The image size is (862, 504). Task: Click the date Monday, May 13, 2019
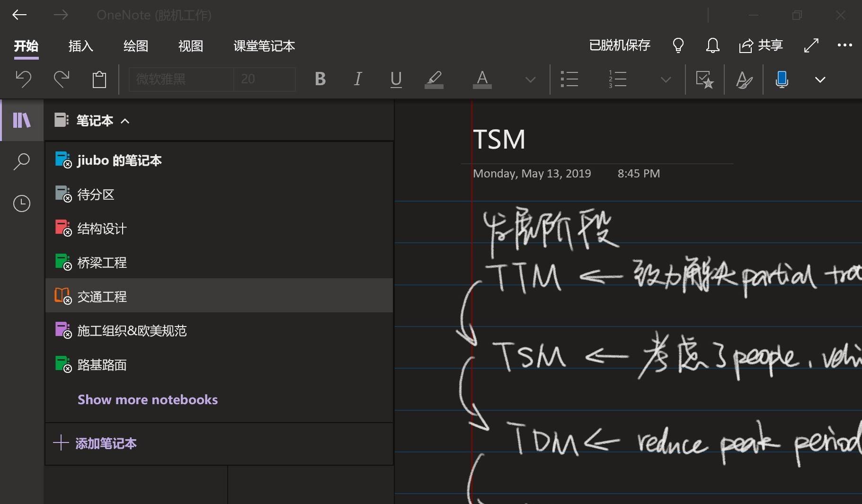(x=532, y=174)
